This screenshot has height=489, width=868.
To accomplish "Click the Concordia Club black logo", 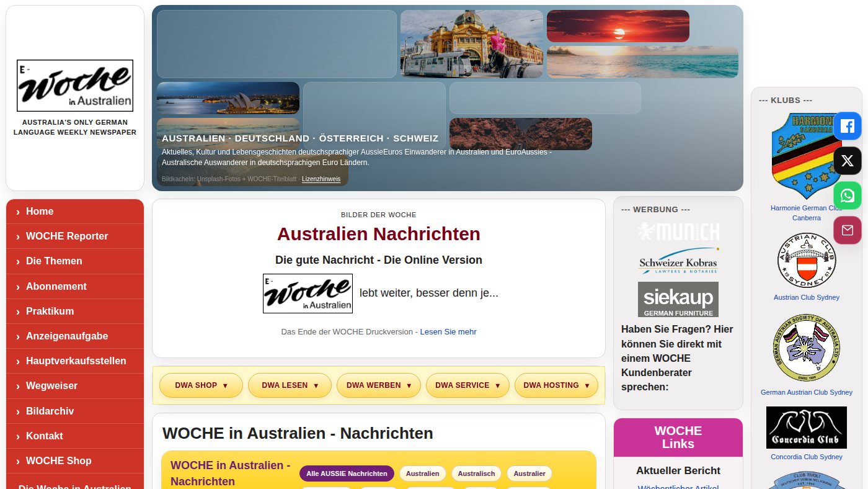I will [x=807, y=428].
